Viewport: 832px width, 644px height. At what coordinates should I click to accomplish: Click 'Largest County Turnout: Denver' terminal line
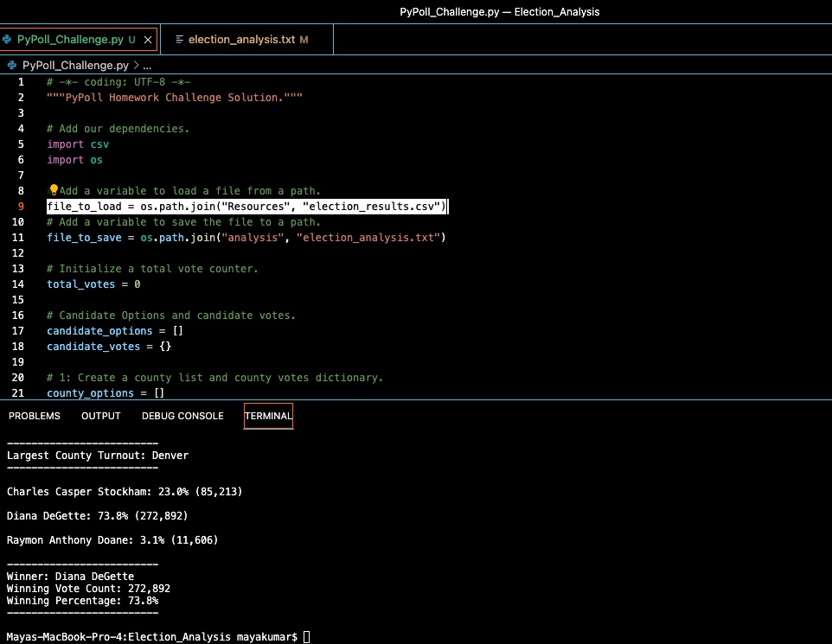(98, 456)
